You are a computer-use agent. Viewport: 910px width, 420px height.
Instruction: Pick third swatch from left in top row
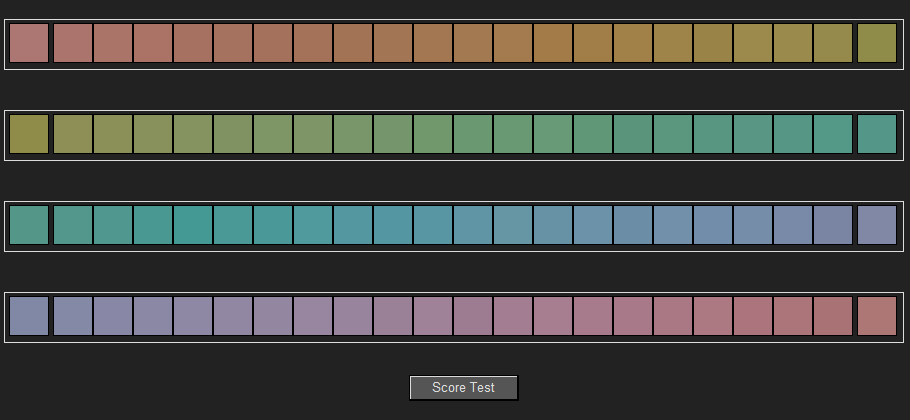coord(113,43)
